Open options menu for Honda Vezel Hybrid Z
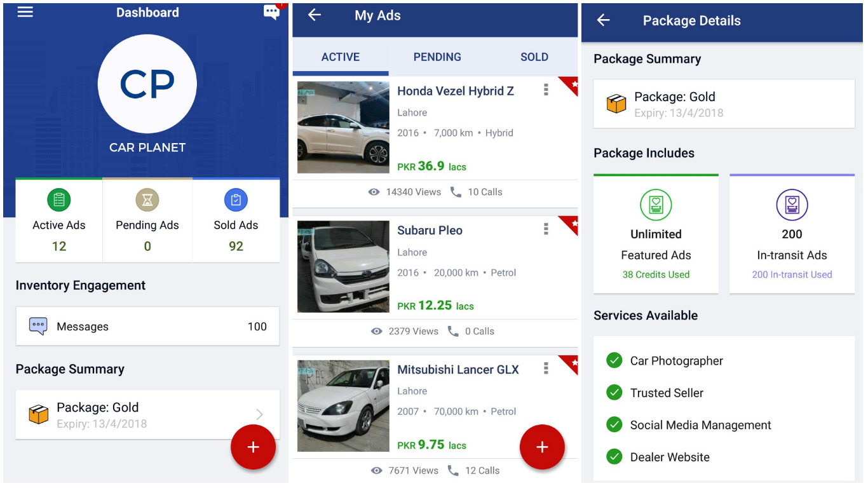 [546, 90]
